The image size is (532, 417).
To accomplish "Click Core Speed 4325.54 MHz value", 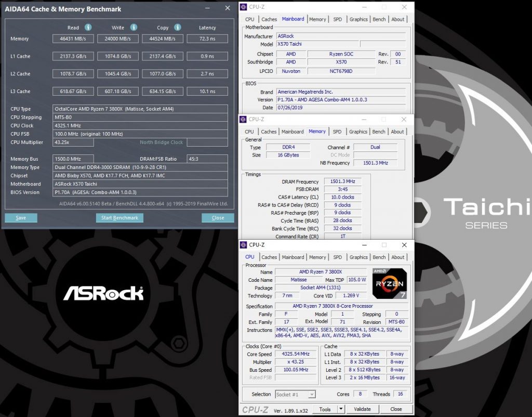I will tap(296, 354).
